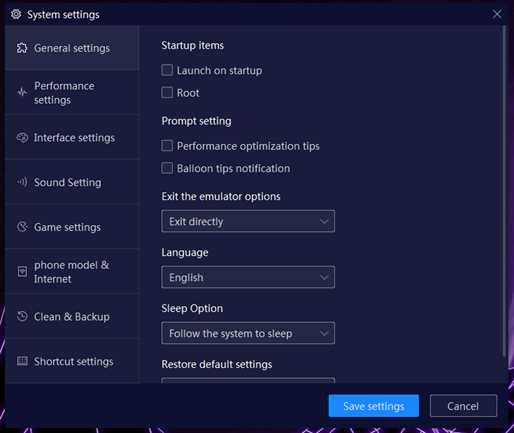Click the gear icon beside System settings title
The width and height of the screenshot is (514, 433).
pos(16,14)
